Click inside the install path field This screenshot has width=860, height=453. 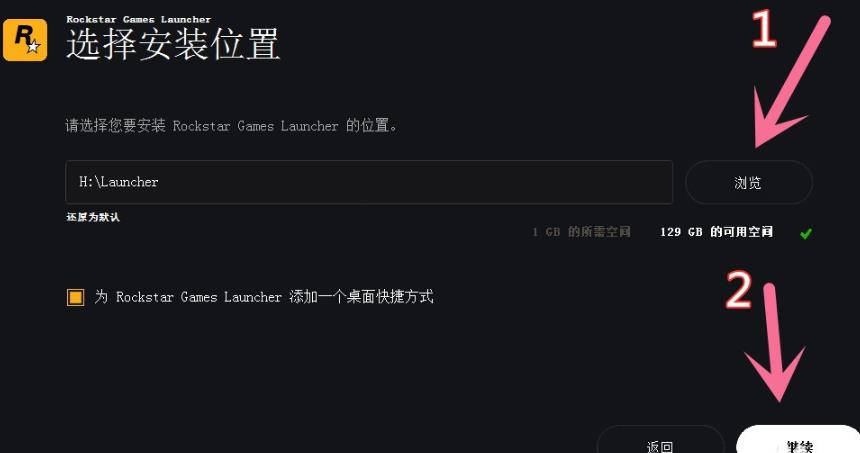369,182
